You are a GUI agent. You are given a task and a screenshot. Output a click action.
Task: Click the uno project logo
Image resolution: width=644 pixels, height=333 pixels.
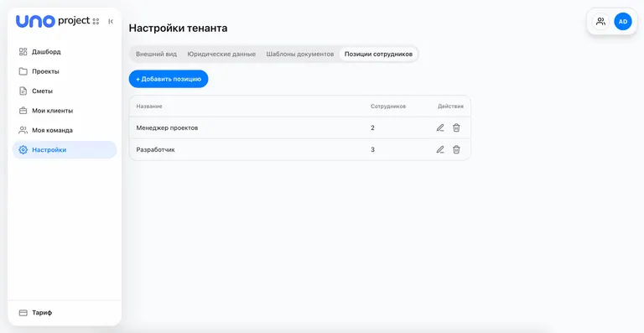pyautogui.click(x=53, y=21)
